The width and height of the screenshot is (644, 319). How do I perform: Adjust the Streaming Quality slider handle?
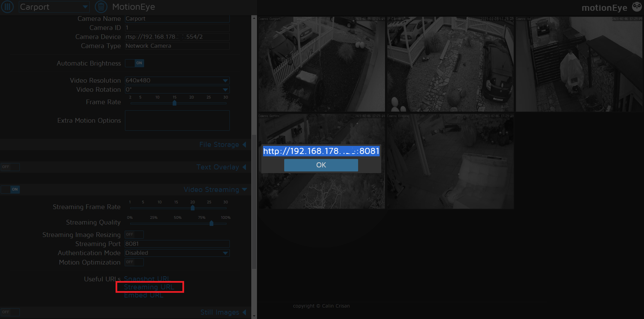point(211,224)
